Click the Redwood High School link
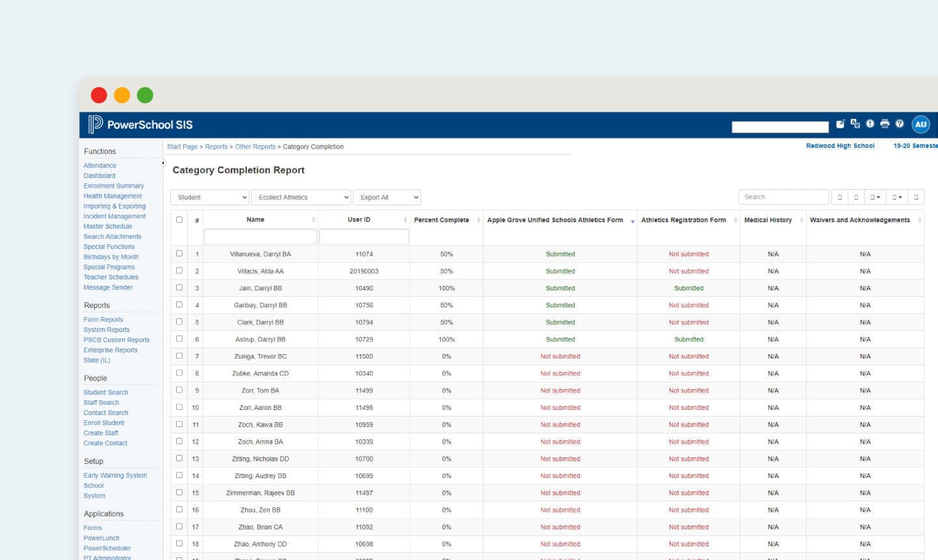The height and width of the screenshot is (560, 938). click(840, 146)
